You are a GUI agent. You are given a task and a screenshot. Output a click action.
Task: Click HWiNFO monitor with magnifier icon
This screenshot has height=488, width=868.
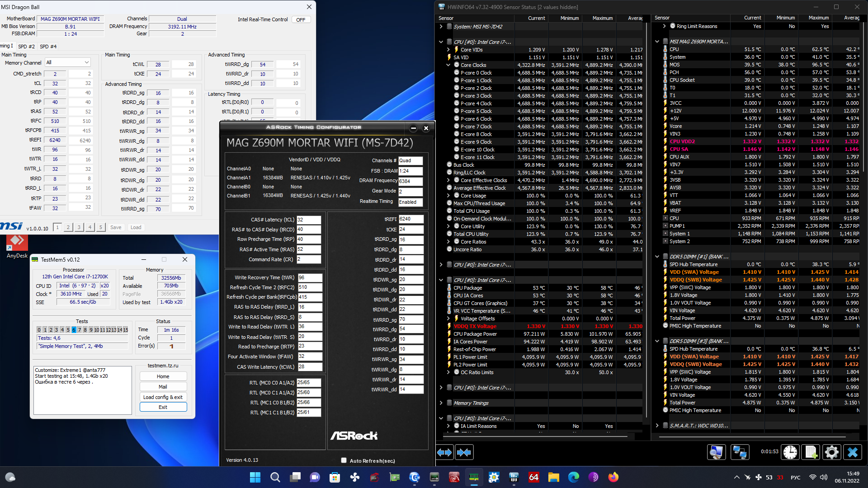tap(717, 452)
